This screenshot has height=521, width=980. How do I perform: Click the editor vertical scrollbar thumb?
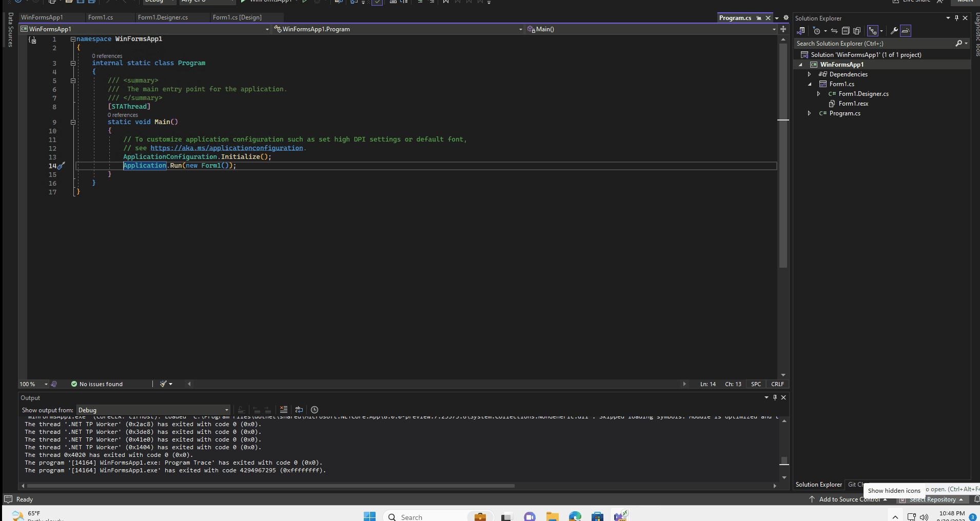tap(783, 155)
